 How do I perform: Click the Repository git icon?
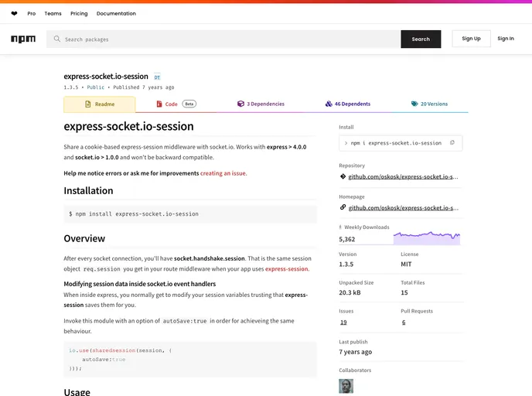[x=343, y=176]
